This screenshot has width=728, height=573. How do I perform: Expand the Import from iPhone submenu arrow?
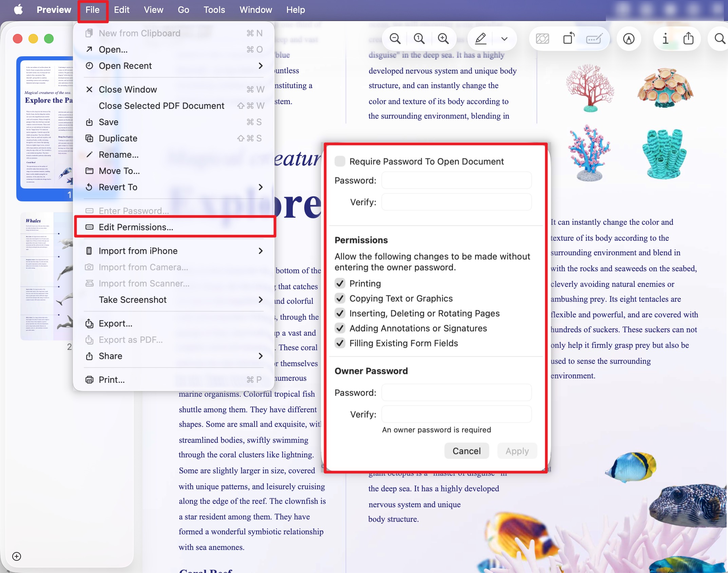click(261, 251)
